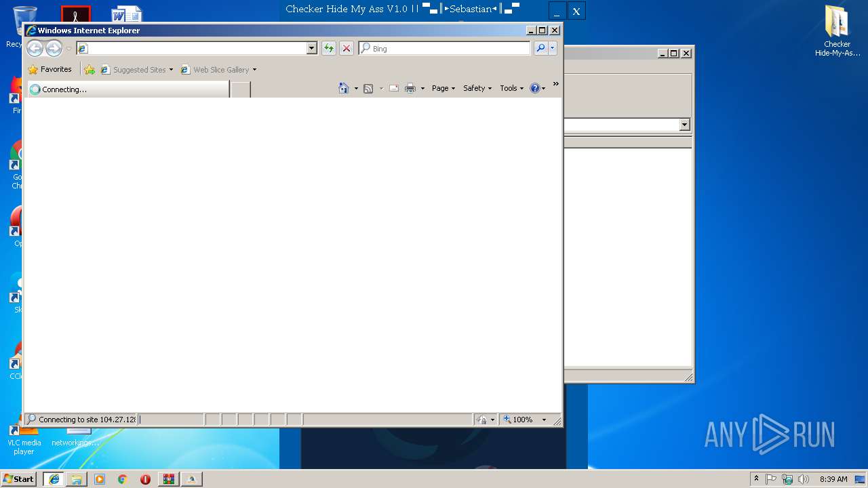This screenshot has height=488, width=868.
Task: Show hidden system tray icons arrow
Action: click(x=757, y=479)
